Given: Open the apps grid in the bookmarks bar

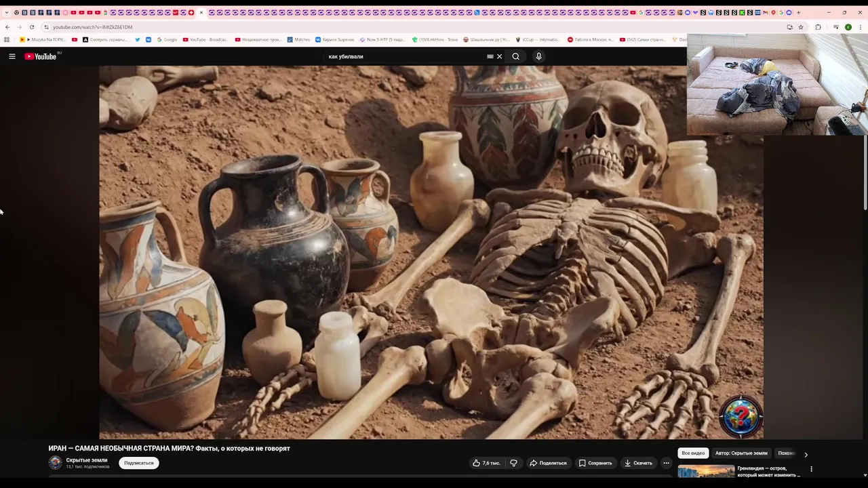Looking at the screenshot, I should click(7, 39).
